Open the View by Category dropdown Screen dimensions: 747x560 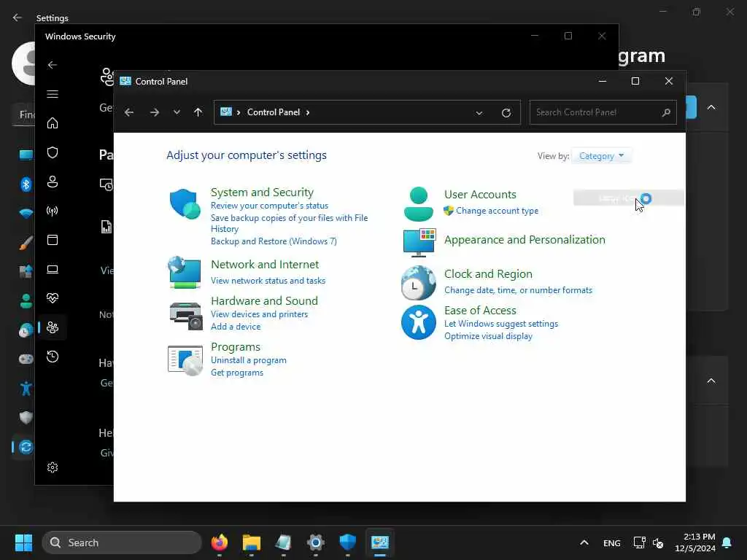click(601, 156)
